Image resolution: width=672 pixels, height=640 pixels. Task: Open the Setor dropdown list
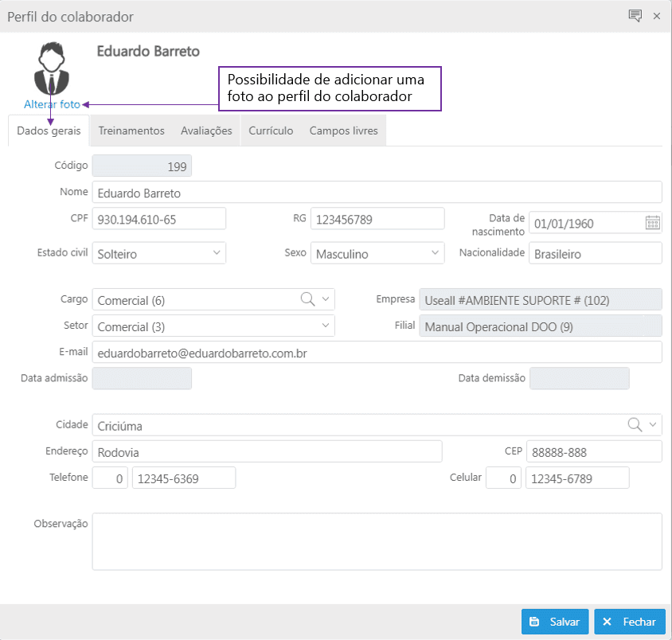pos(325,326)
